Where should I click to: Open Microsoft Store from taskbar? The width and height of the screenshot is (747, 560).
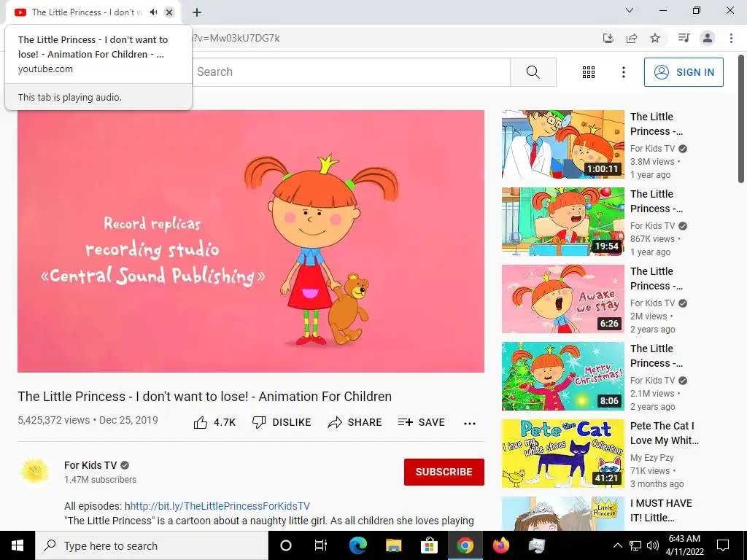[x=429, y=545]
